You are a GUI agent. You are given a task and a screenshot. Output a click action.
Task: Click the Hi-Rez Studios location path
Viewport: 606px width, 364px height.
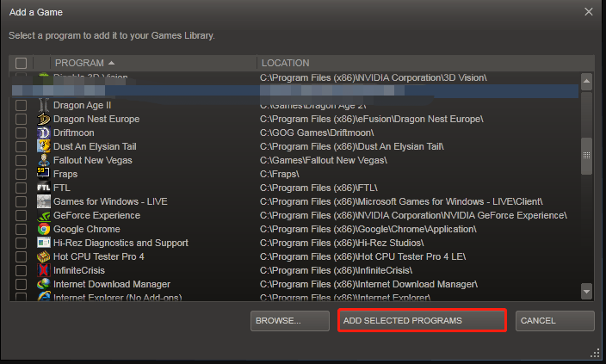point(342,243)
